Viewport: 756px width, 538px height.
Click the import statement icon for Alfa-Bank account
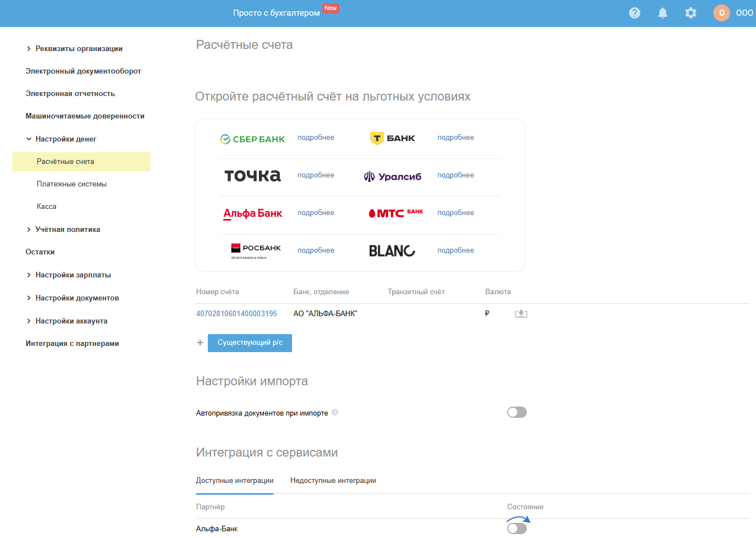point(521,314)
